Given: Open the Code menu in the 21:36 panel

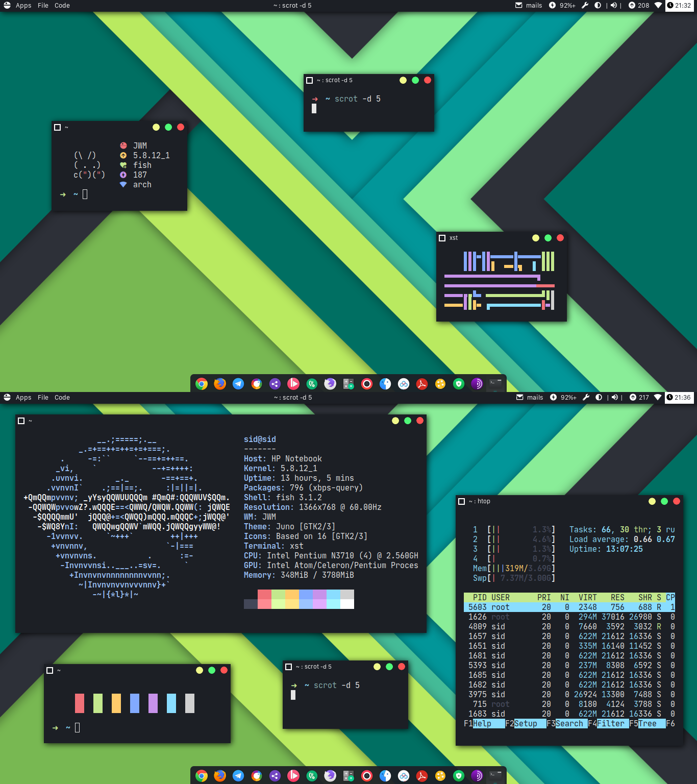Looking at the screenshot, I should coord(62,398).
